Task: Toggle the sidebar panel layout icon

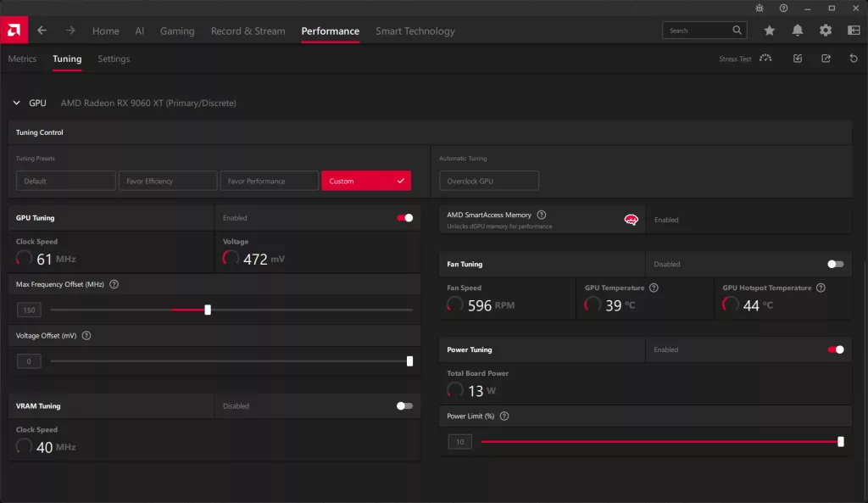Action: 854,31
